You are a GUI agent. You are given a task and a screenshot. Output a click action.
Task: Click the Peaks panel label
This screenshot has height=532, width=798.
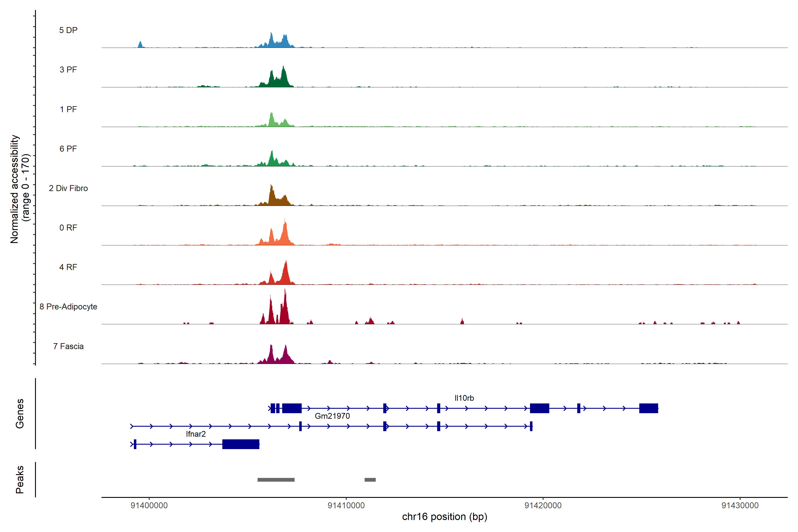(x=20, y=479)
